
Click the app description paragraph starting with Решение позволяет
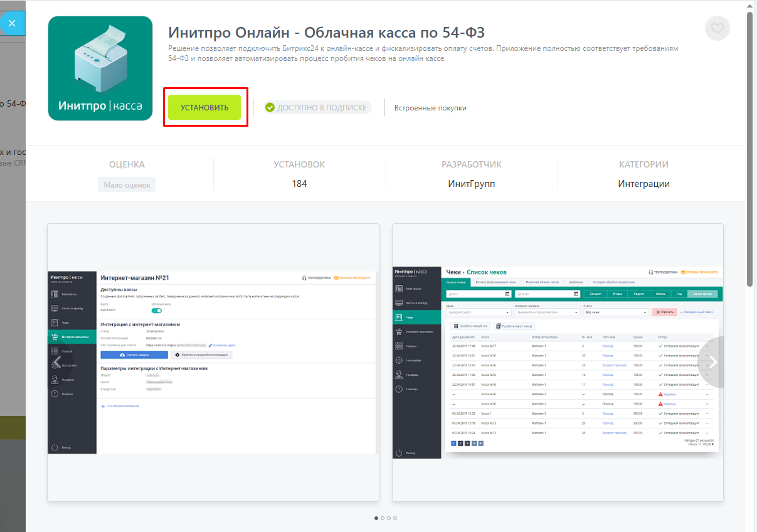pyautogui.click(x=423, y=53)
